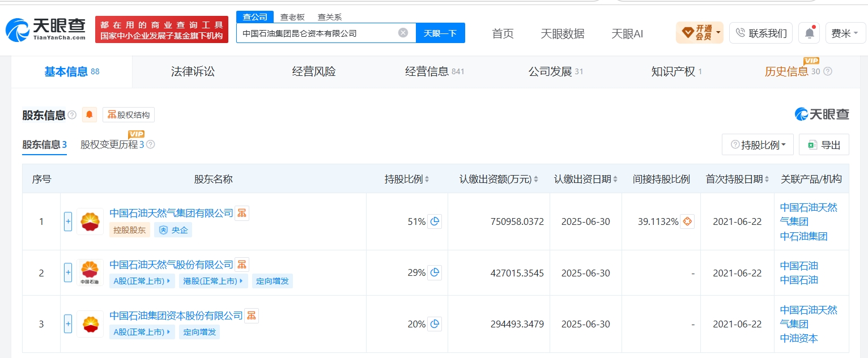
Task: Expand row 1 with the plus button
Action: [x=68, y=221]
